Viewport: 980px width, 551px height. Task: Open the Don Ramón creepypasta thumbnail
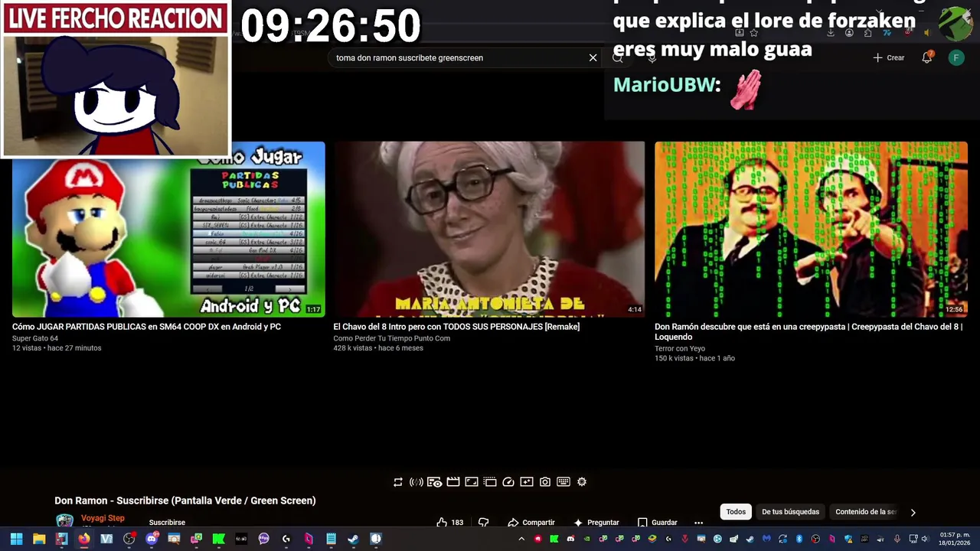coord(811,229)
